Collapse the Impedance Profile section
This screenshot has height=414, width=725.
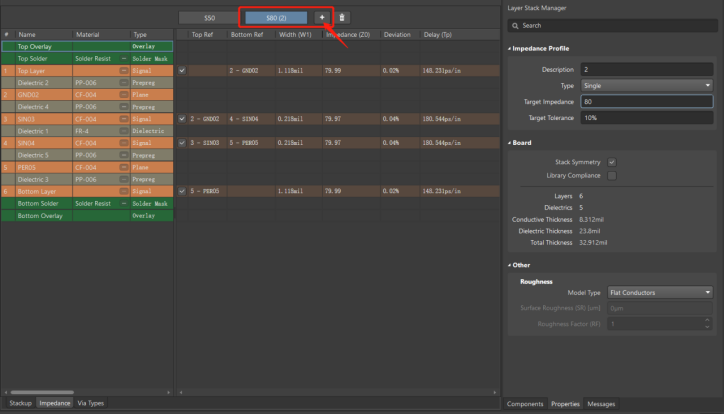(507, 48)
